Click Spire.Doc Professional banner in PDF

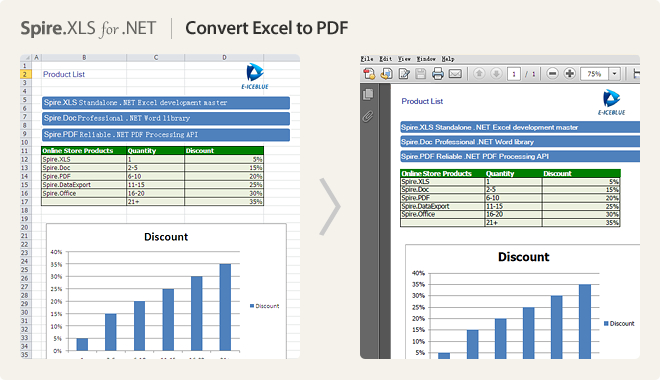520,142
